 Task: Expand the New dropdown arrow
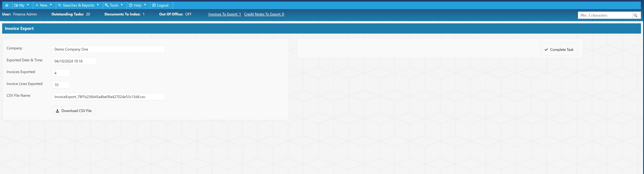tap(51, 5)
